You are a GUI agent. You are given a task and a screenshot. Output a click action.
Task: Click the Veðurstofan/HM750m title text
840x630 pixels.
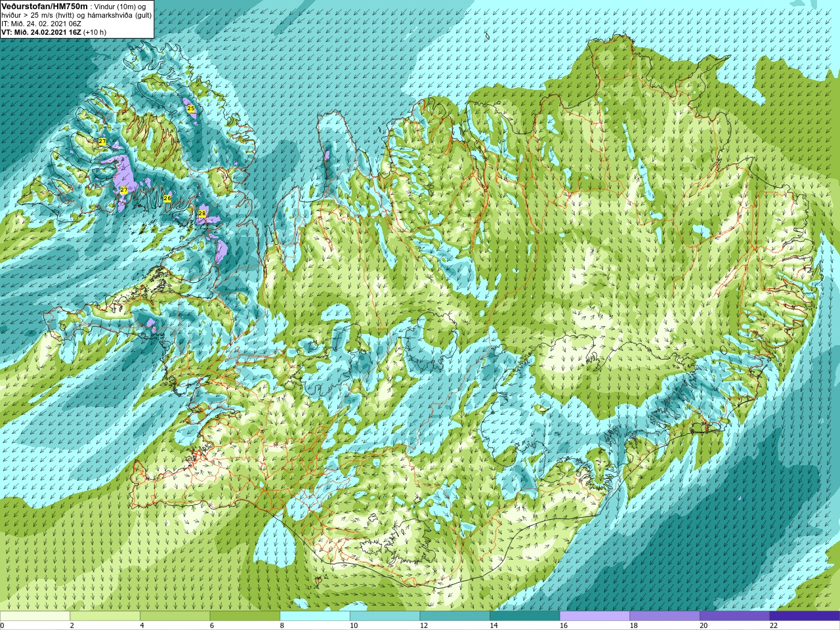pyautogui.click(x=45, y=6)
